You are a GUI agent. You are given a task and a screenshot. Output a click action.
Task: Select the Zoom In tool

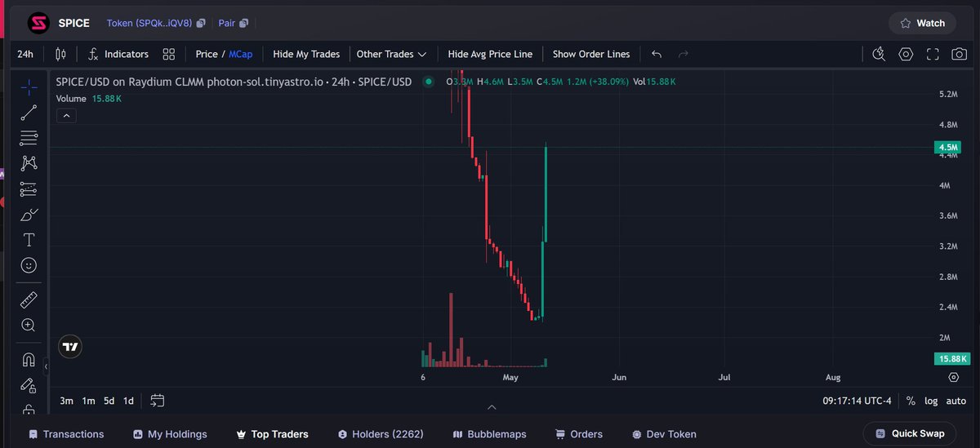(x=29, y=325)
